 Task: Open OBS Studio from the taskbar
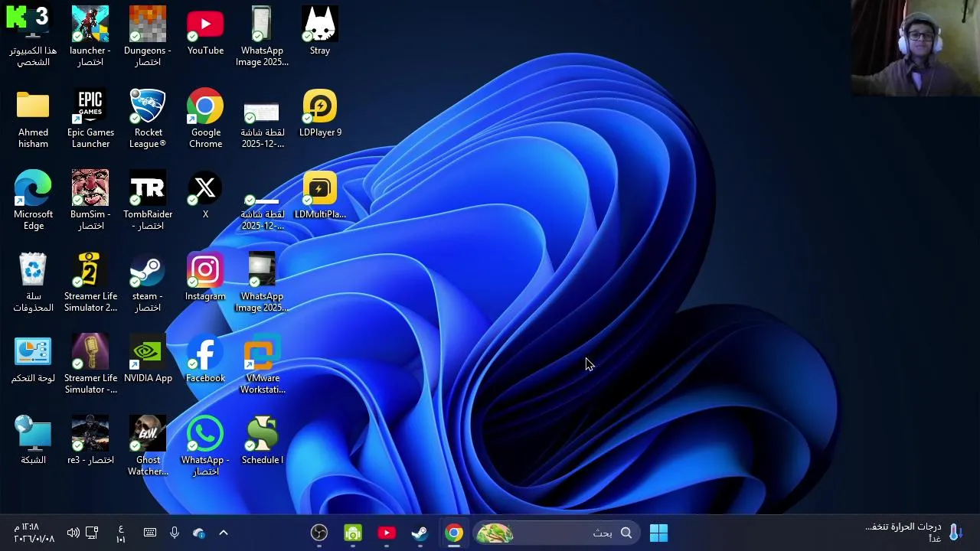tap(319, 533)
